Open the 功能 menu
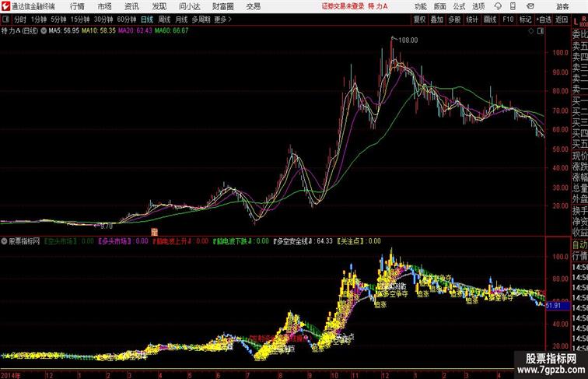The width and height of the screenshot is (588, 379). tap(421, 6)
